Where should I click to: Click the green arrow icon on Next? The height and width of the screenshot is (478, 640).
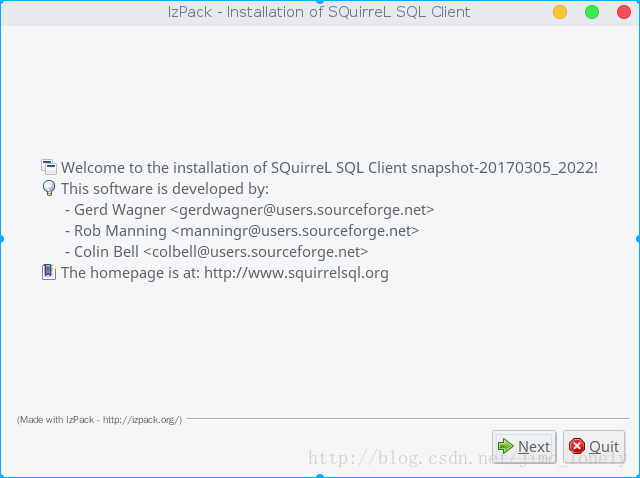[506, 446]
